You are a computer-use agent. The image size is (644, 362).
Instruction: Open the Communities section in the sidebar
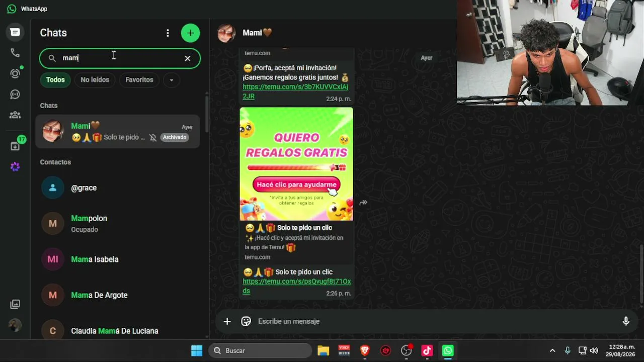pos(15,115)
